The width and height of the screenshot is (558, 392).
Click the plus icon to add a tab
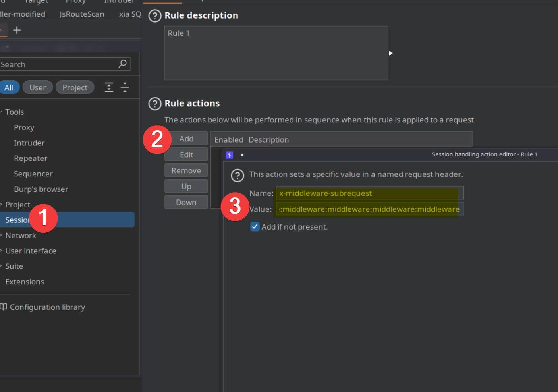pos(17,30)
